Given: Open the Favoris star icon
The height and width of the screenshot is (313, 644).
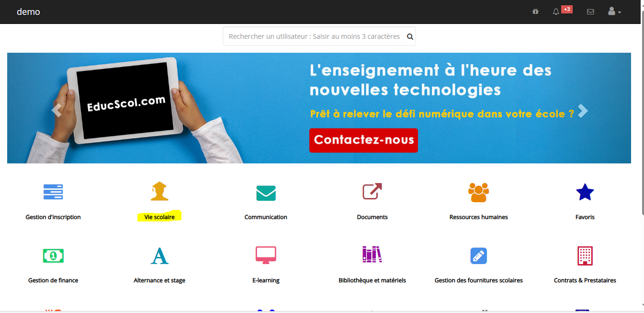Looking at the screenshot, I should coord(585,192).
